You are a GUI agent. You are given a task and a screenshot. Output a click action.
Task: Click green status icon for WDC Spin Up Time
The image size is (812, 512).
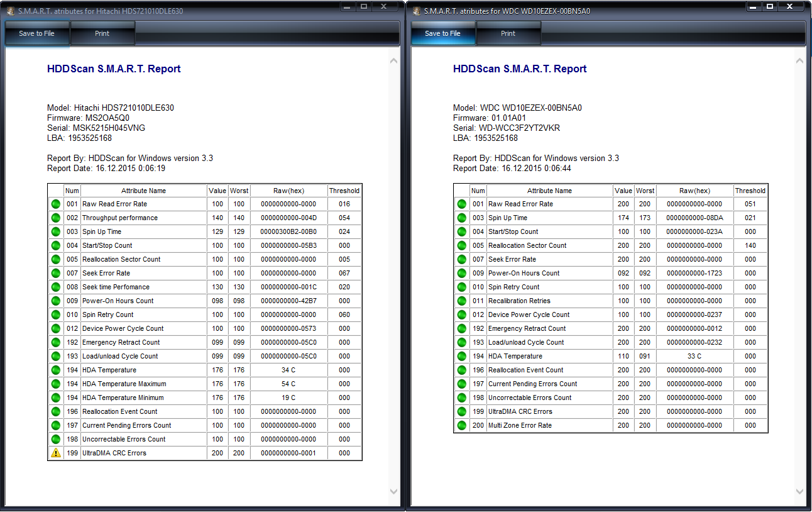(462, 218)
